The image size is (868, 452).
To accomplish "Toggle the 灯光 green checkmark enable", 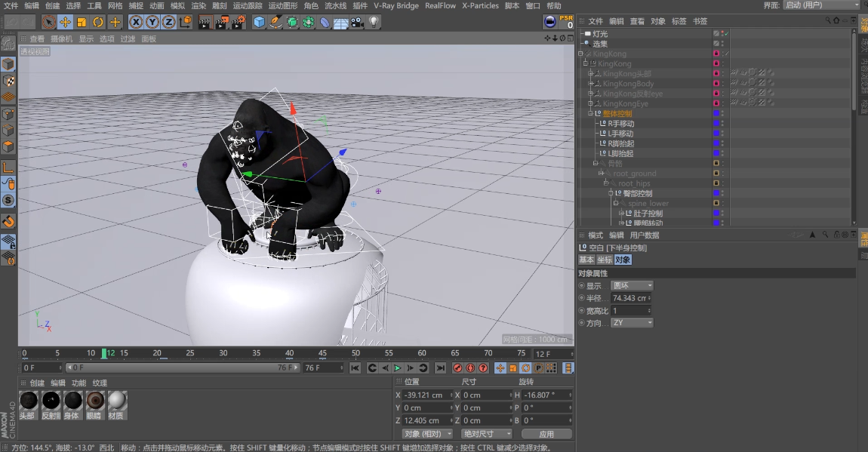I will (x=726, y=34).
